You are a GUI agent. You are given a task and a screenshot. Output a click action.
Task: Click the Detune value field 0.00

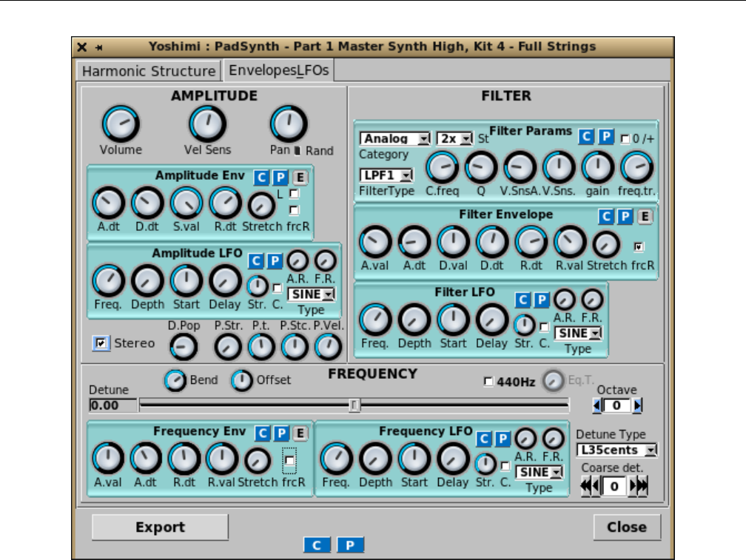[x=113, y=405]
